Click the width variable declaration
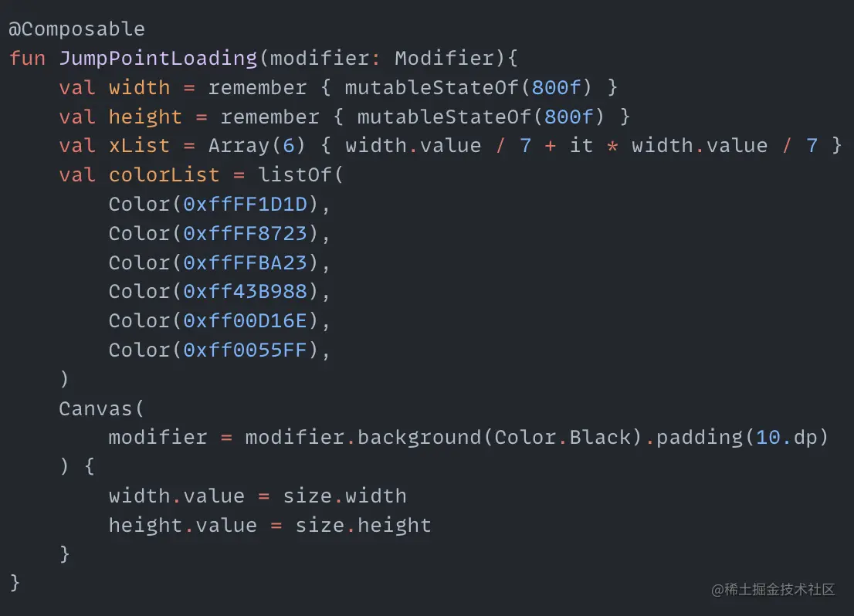854x616 pixels. click(139, 88)
